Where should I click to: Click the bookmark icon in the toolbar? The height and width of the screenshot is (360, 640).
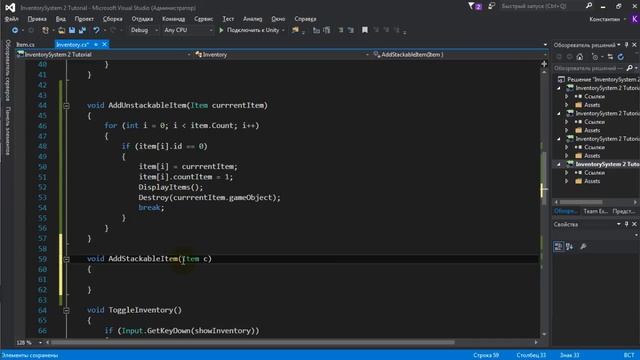click(x=365, y=30)
